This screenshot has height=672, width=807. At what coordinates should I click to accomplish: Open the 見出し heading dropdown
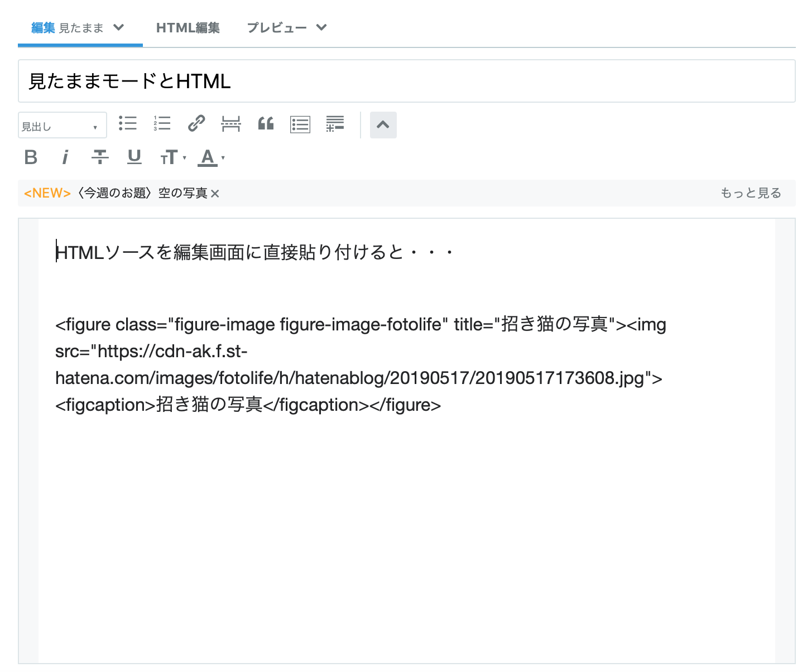[63, 126]
